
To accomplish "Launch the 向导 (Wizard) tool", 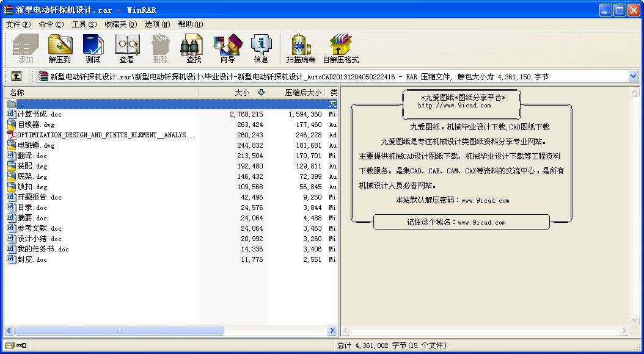I will pos(227,48).
